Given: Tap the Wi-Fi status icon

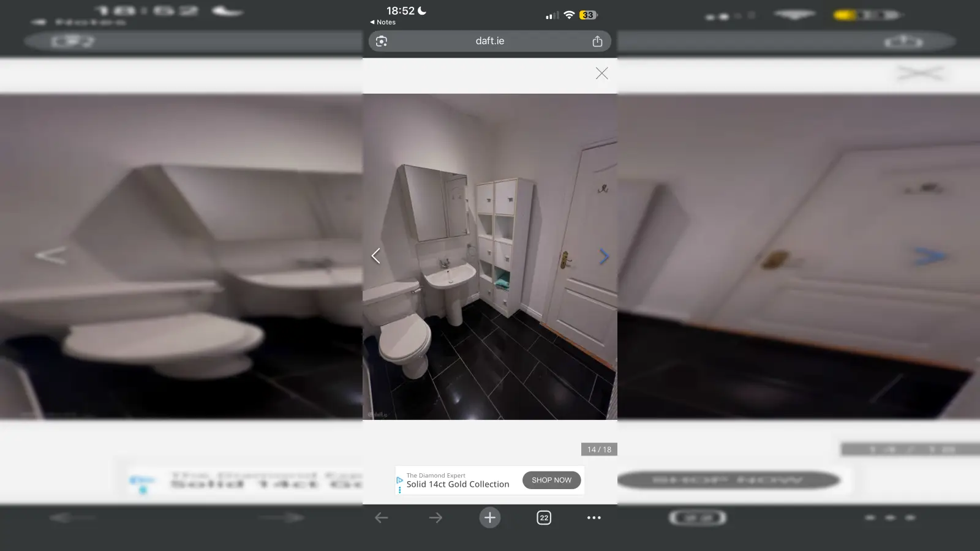Looking at the screenshot, I should coord(569,15).
